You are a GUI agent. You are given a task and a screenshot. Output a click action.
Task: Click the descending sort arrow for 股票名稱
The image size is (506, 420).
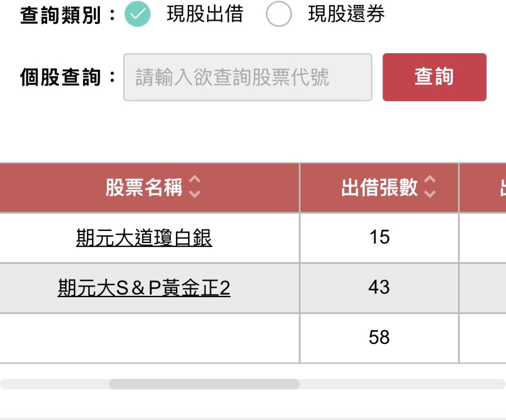(195, 194)
